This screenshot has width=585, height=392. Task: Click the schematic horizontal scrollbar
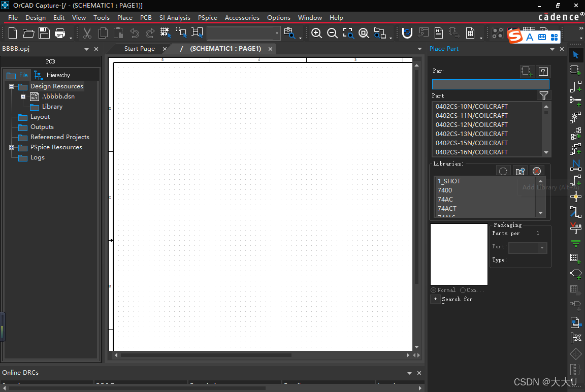206,355
